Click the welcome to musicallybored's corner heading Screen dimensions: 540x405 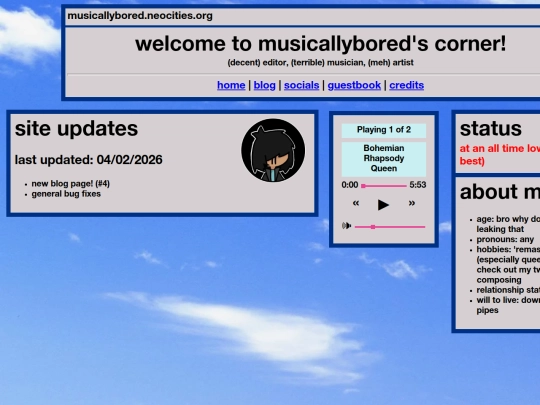pos(321,44)
